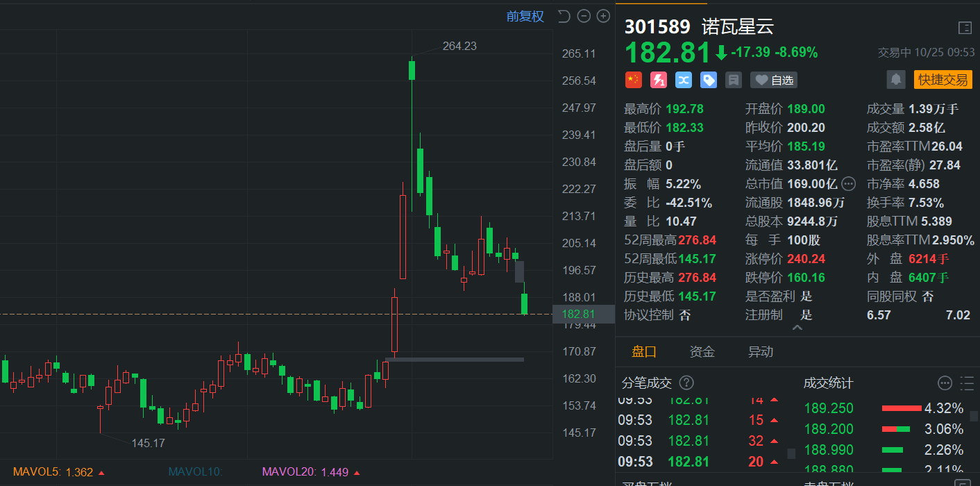The width and height of the screenshot is (980, 486).
Task: Open the 前复权 price adjustment dropdown
Action: [525, 17]
